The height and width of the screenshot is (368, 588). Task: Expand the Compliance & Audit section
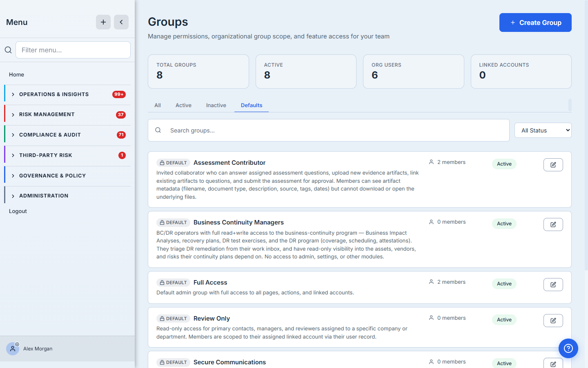coord(67,135)
